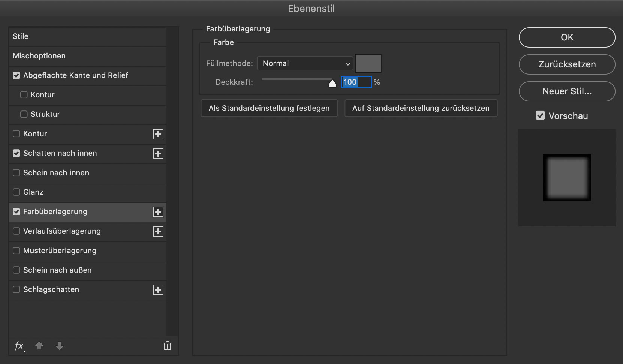
Task: Click the style preview thumbnail
Action: click(567, 178)
